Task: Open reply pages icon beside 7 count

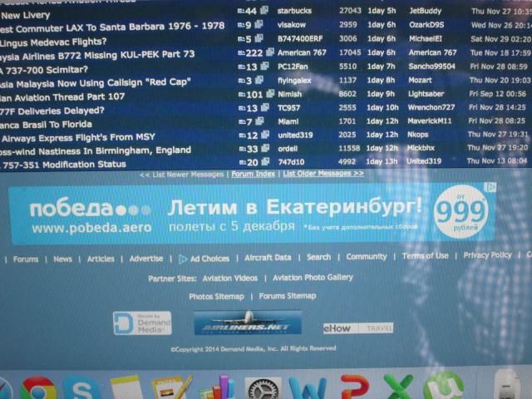Action: 259,121
